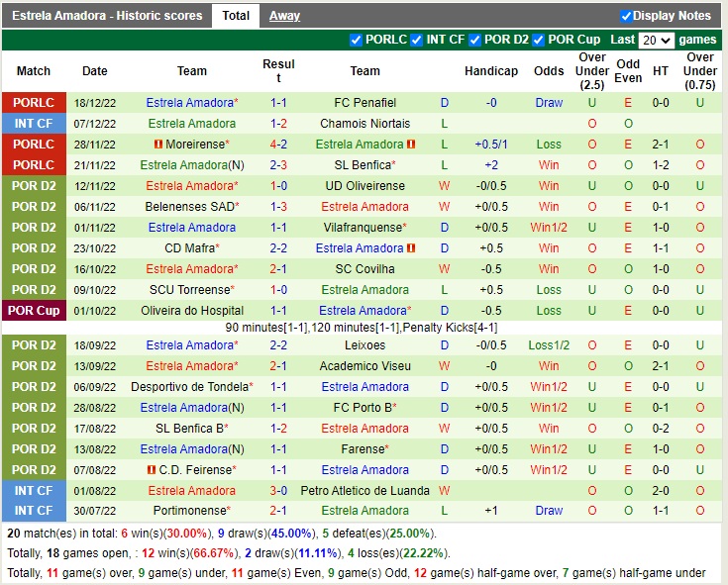The height and width of the screenshot is (585, 728).
Task: Click the 3-0 result versus Petro Atletico
Action: [x=278, y=491]
